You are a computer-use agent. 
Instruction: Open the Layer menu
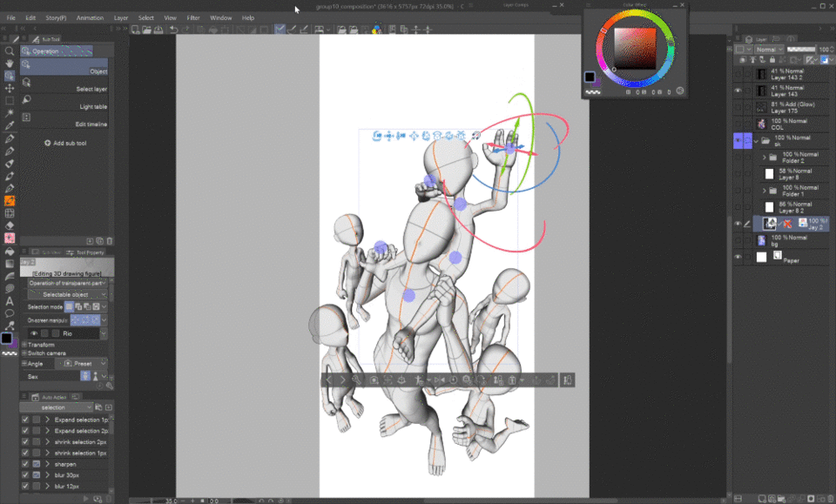coord(121,17)
